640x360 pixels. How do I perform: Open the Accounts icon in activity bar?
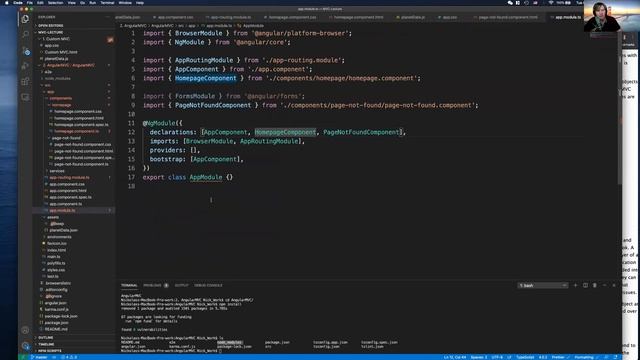coord(25,330)
